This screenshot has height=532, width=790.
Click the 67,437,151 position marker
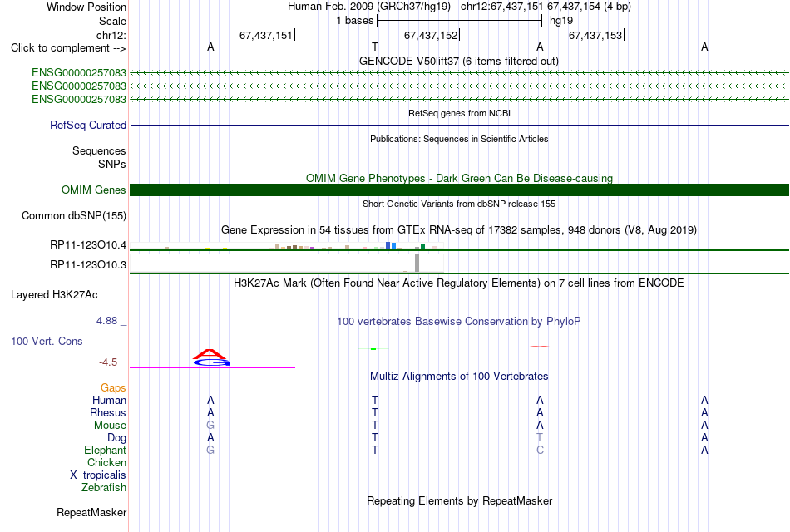[x=267, y=35]
